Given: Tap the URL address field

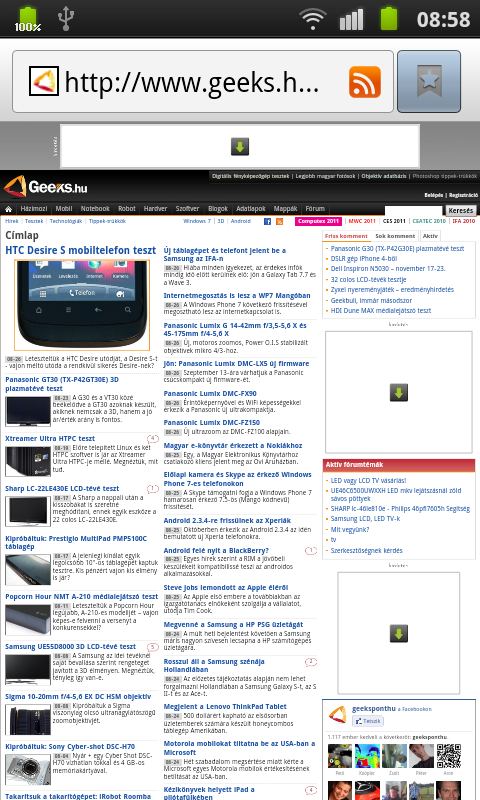Looking at the screenshot, I should (203, 82).
